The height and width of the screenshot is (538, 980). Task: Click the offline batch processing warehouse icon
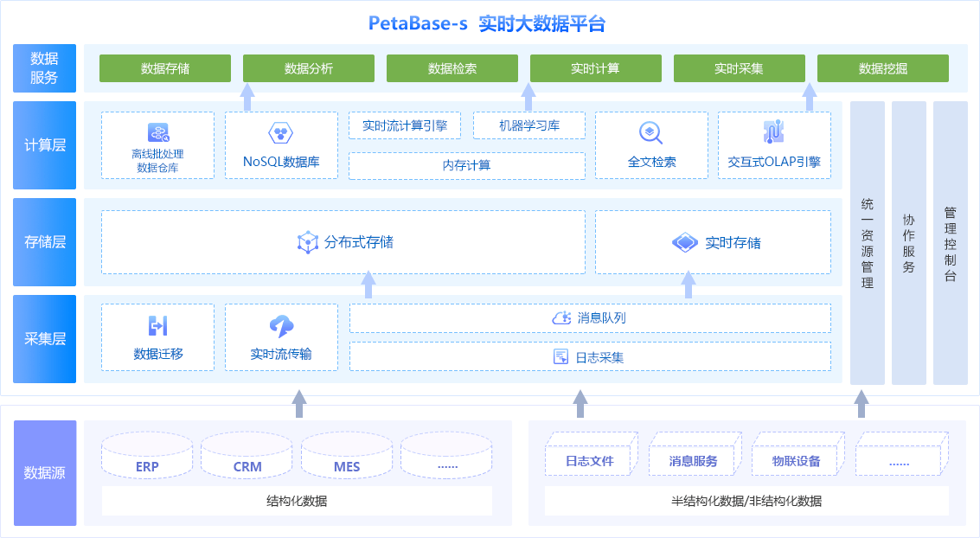click(159, 133)
